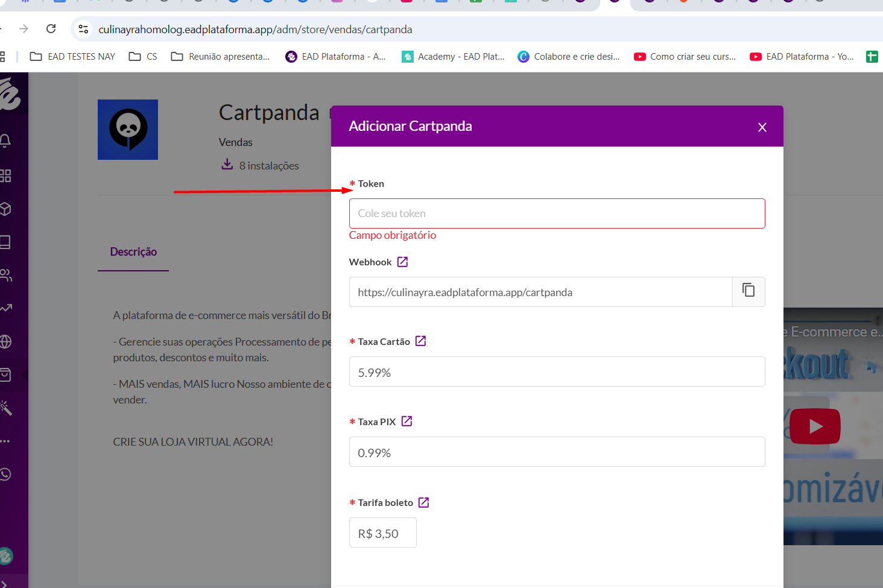Open the cube icon in sidebar
883x588 pixels.
click(x=5, y=209)
